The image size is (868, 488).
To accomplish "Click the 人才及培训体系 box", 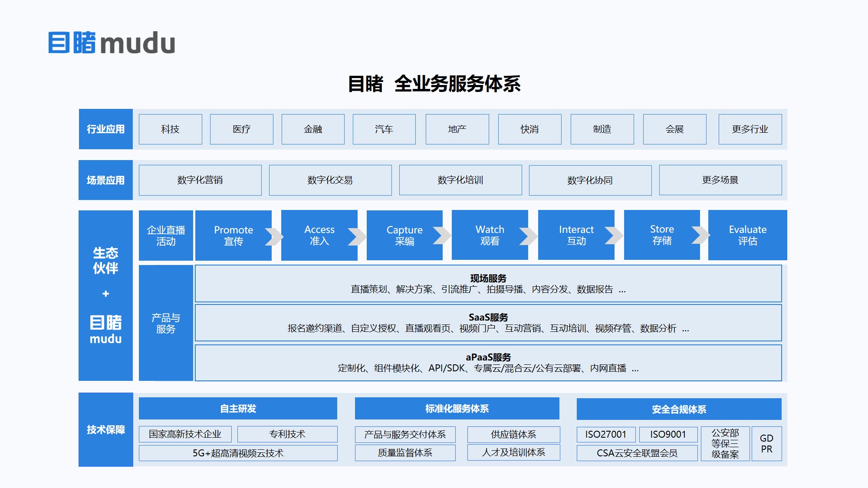I will pyautogui.click(x=514, y=452).
